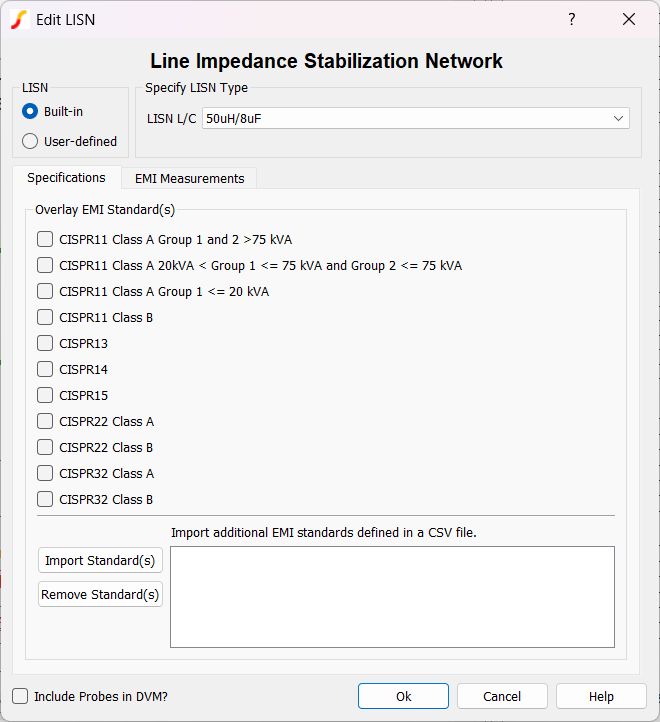Select the Specifications tab
The width and height of the screenshot is (660, 722).
[66, 178]
